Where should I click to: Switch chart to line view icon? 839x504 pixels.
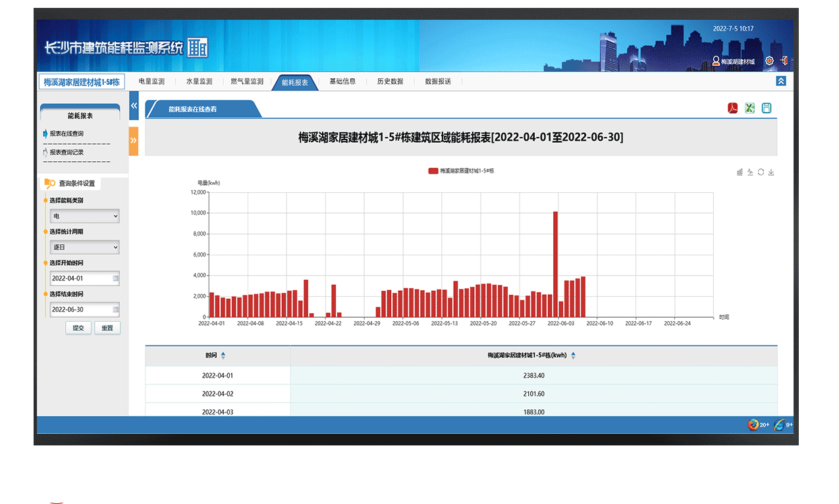751,172
